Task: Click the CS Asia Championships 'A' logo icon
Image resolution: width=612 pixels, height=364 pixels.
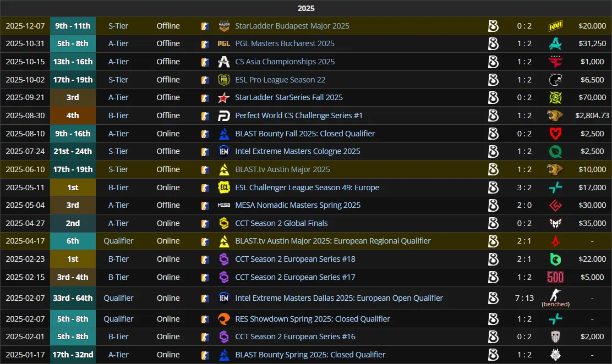Action: [x=224, y=62]
